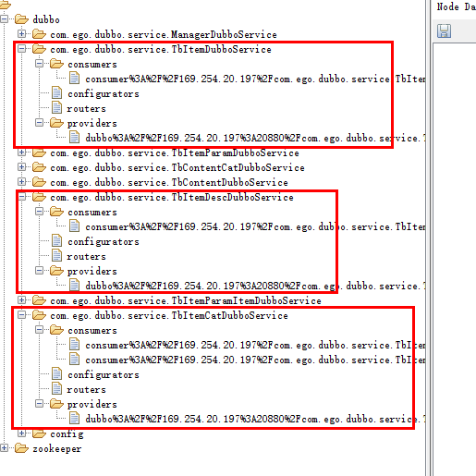Click routers file icon under TbItemDescDubboService
Image resolution: width=476 pixels, height=476 pixels.
pos(56,256)
